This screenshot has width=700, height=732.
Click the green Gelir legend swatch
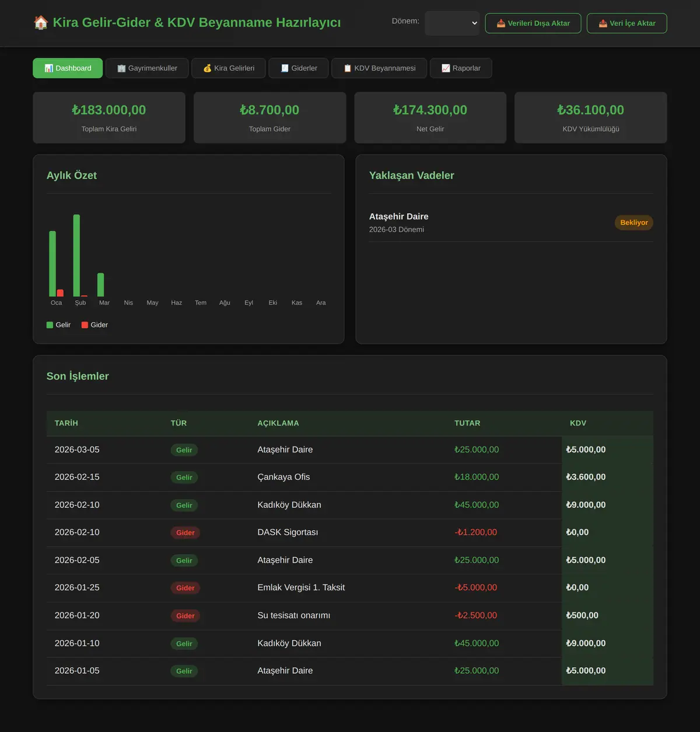click(50, 325)
